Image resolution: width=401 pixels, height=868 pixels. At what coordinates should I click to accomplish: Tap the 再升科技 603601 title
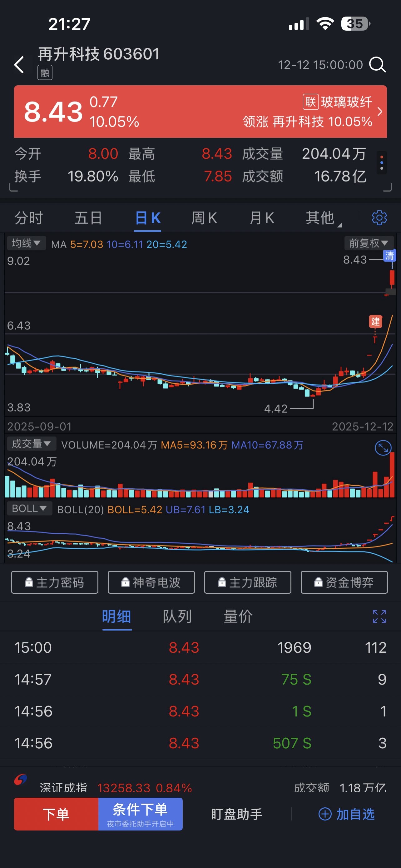[99, 54]
